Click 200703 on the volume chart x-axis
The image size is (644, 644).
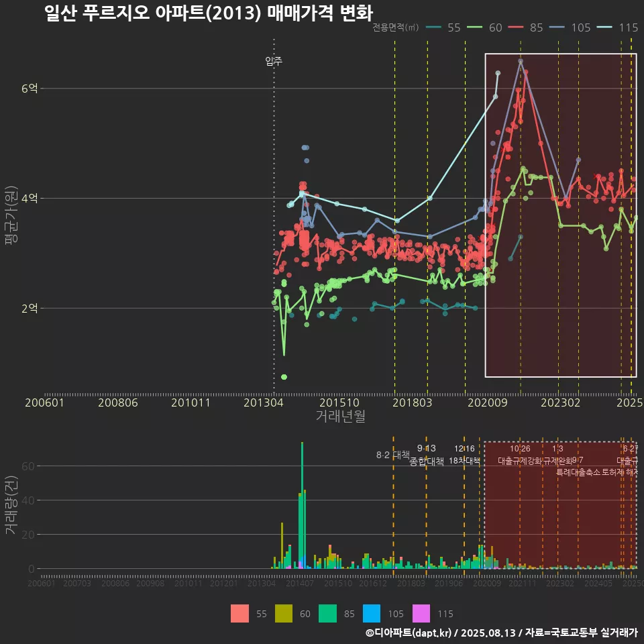[x=76, y=583]
